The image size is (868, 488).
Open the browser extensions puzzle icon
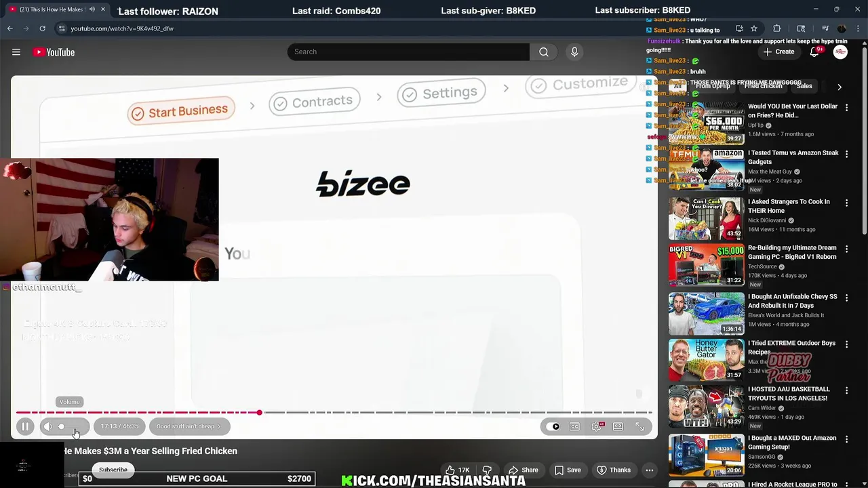[777, 28]
